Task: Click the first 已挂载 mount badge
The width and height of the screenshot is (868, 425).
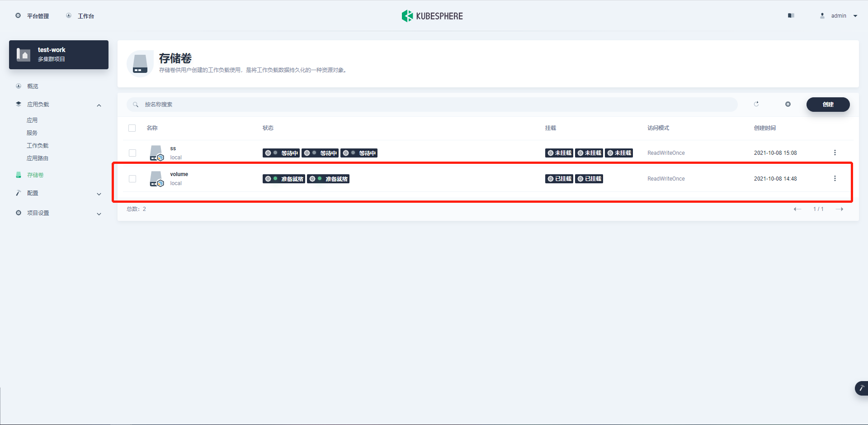Action: pyautogui.click(x=559, y=179)
